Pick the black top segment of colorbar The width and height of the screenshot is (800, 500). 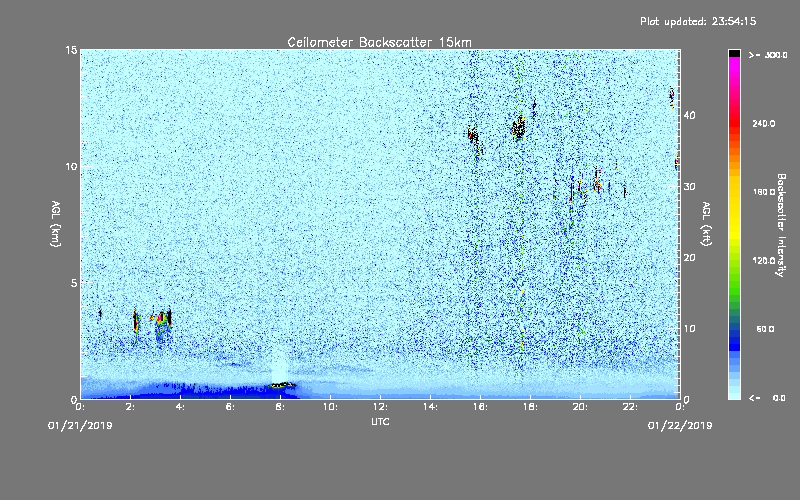734,53
